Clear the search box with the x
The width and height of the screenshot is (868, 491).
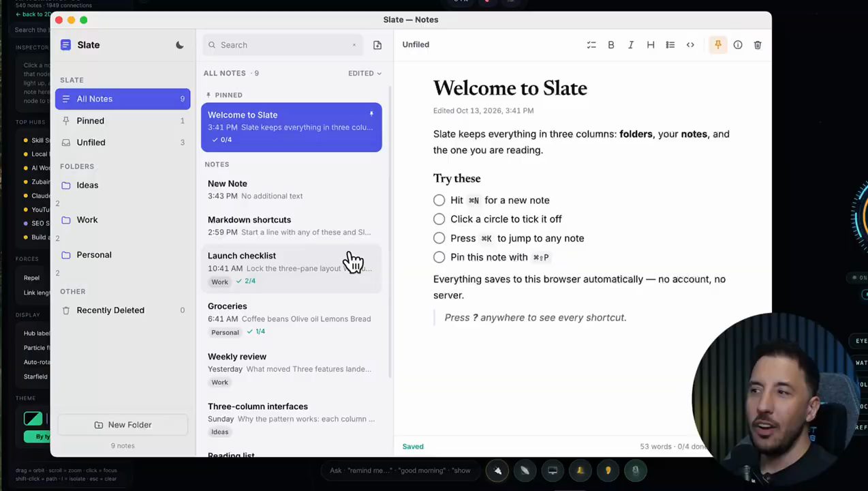click(x=354, y=45)
